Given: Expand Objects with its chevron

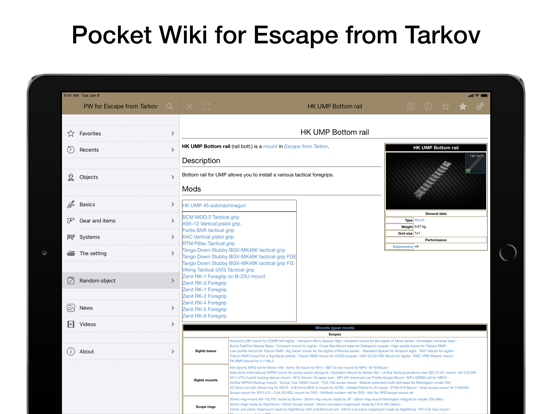Looking at the screenshot, I should coord(172,177).
